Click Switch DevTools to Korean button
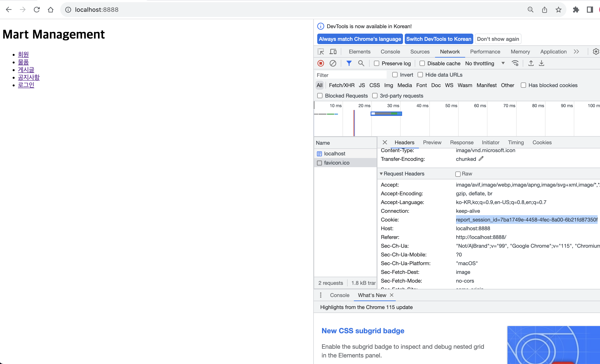 tap(439, 39)
